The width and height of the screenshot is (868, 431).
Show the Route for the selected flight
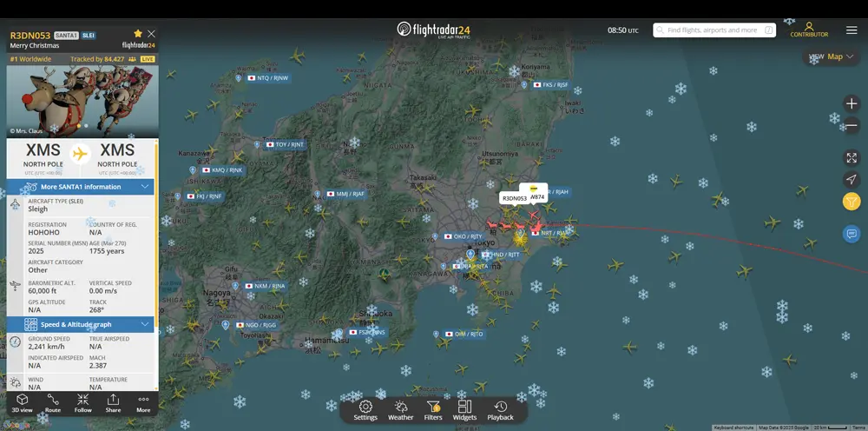(53, 403)
